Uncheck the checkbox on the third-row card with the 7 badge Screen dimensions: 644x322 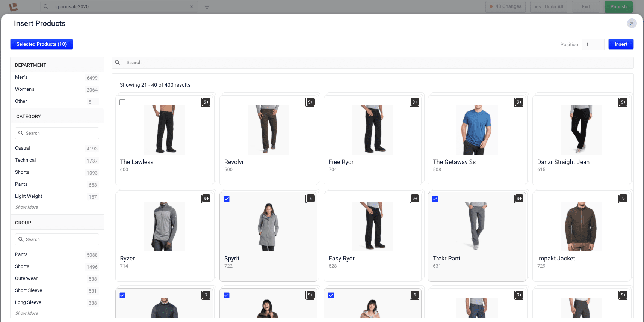[122, 295]
